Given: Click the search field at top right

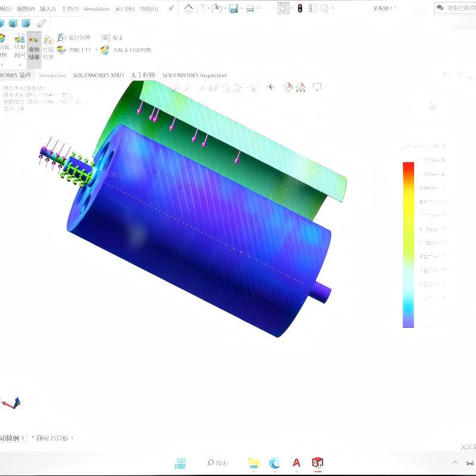Looking at the screenshot, I should coord(455,8).
